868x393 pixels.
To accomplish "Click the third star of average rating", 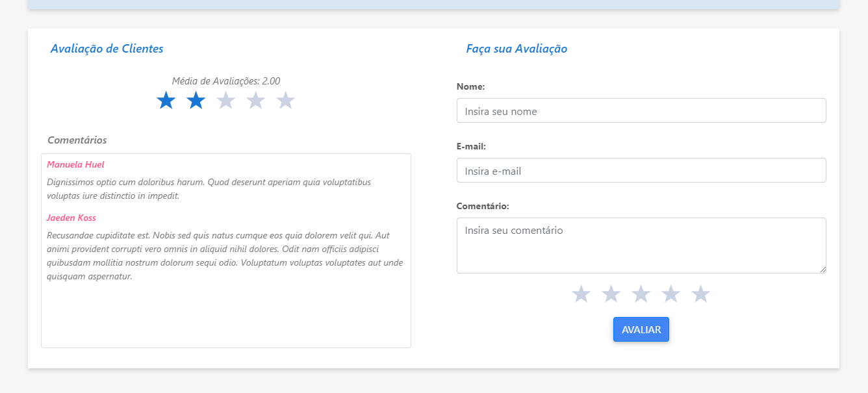I will (x=226, y=101).
